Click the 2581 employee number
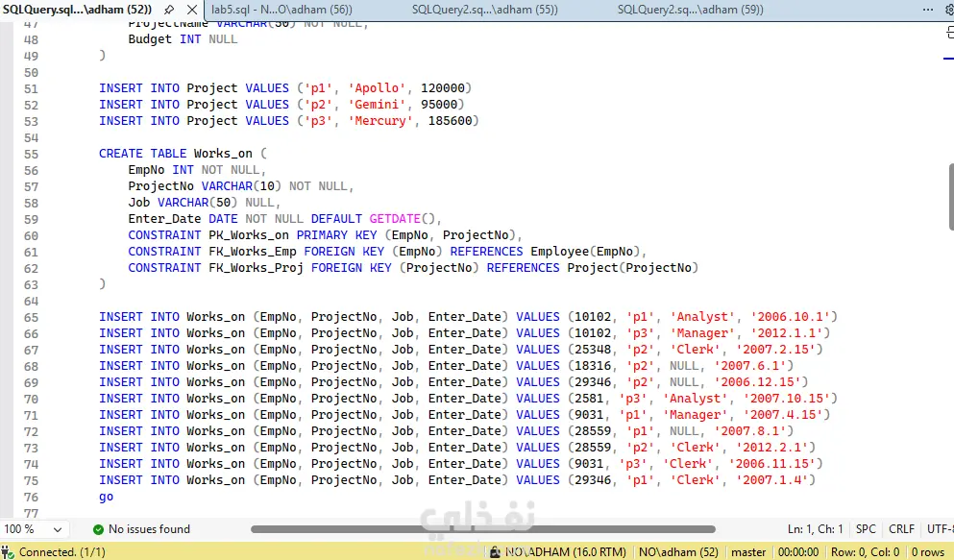The image size is (954, 560). pyautogui.click(x=589, y=399)
